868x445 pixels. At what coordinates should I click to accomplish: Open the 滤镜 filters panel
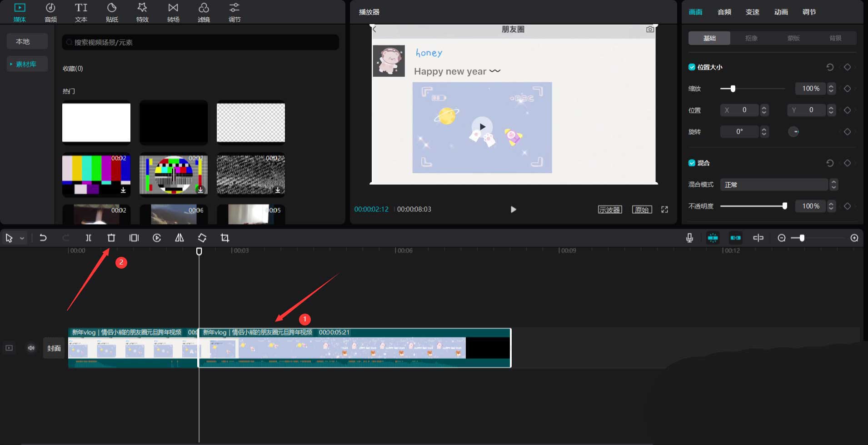pyautogui.click(x=204, y=12)
